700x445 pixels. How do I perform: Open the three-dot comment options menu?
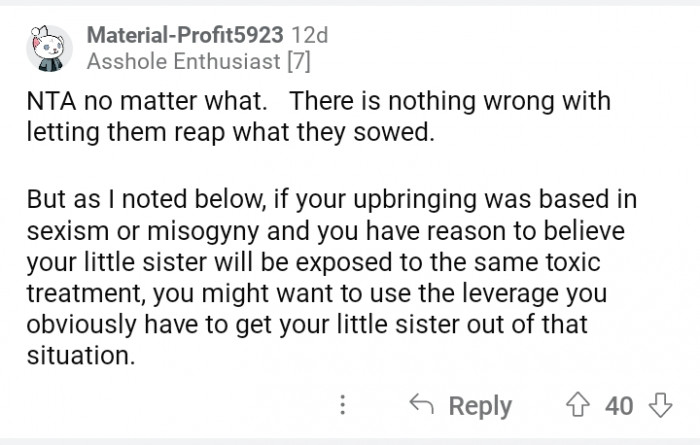pyautogui.click(x=343, y=405)
